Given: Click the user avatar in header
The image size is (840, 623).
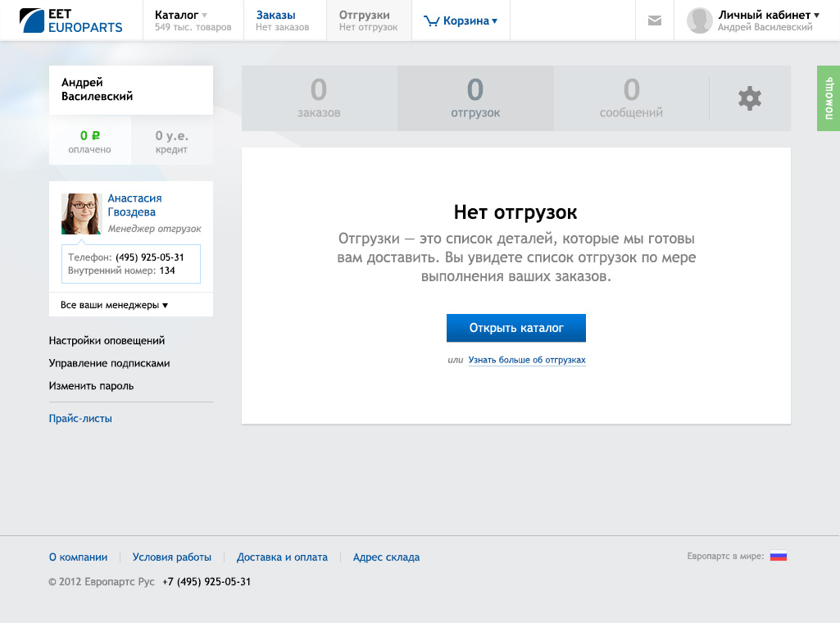Looking at the screenshot, I should click(x=699, y=20).
